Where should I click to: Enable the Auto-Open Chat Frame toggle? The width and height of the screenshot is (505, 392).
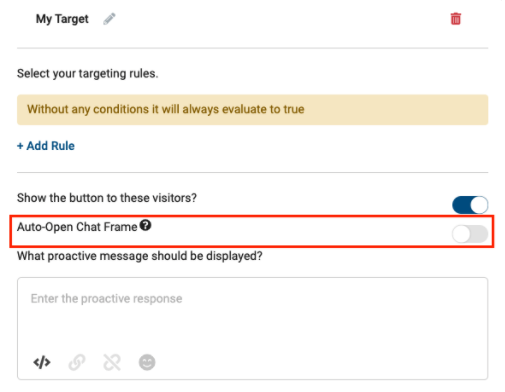[x=470, y=234]
